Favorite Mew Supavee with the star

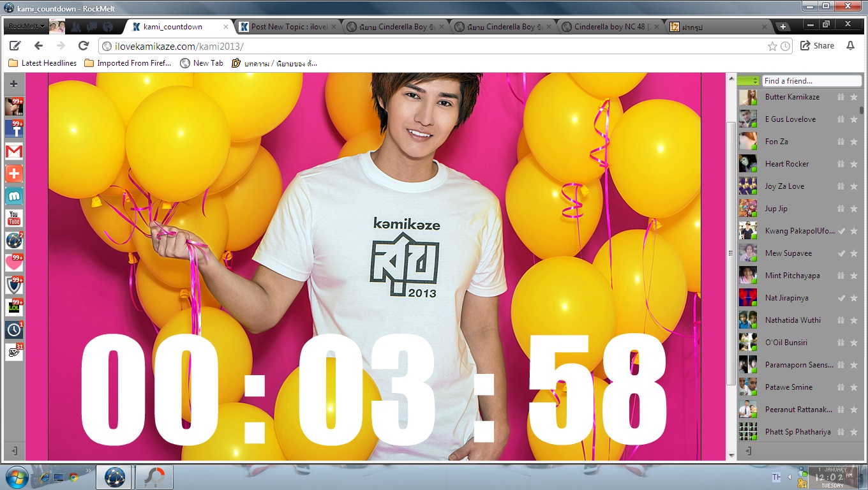pyautogui.click(x=854, y=253)
